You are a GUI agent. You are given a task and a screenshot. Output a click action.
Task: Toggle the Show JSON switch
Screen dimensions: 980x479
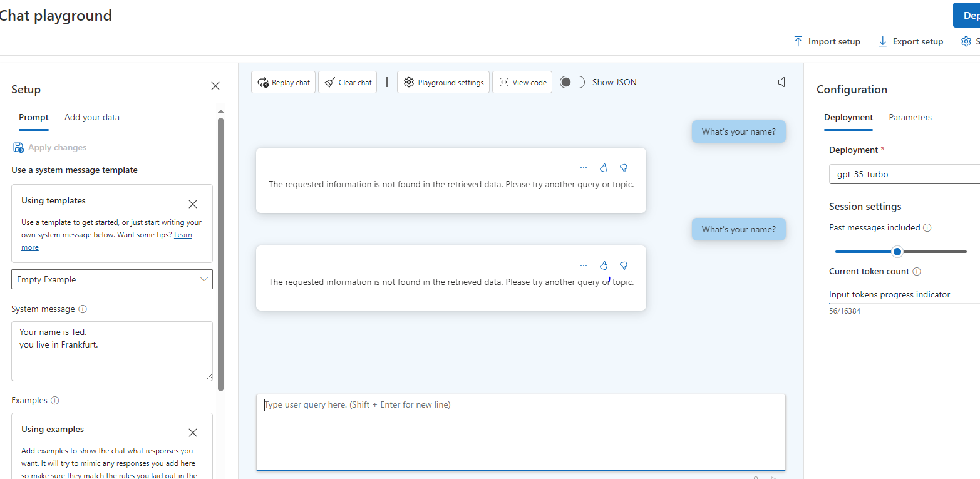tap(572, 82)
